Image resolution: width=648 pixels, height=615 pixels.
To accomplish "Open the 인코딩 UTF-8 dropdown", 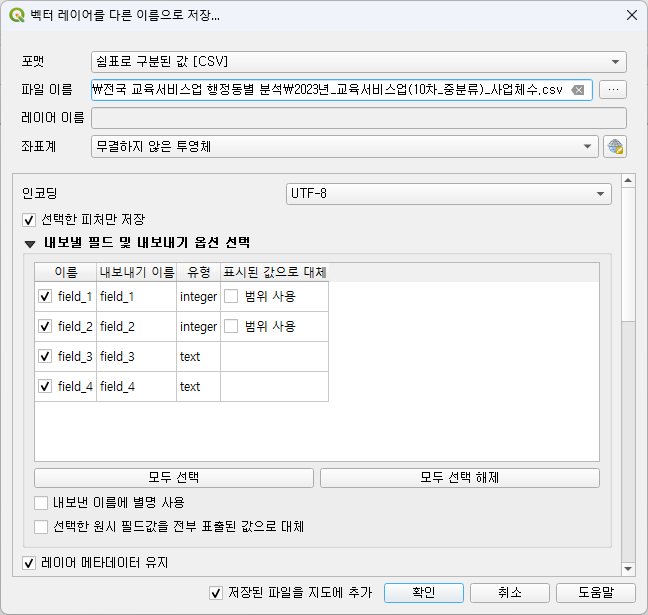I will pos(448,193).
